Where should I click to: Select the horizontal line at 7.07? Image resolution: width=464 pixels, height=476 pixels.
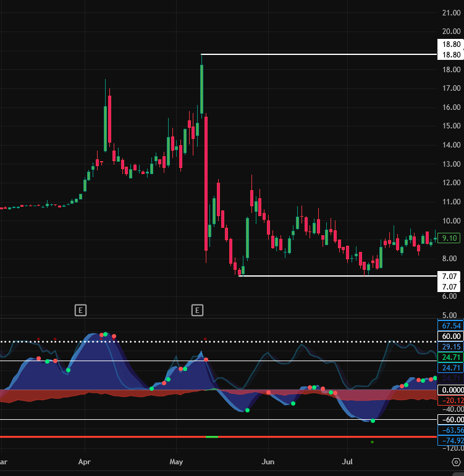[338, 276]
